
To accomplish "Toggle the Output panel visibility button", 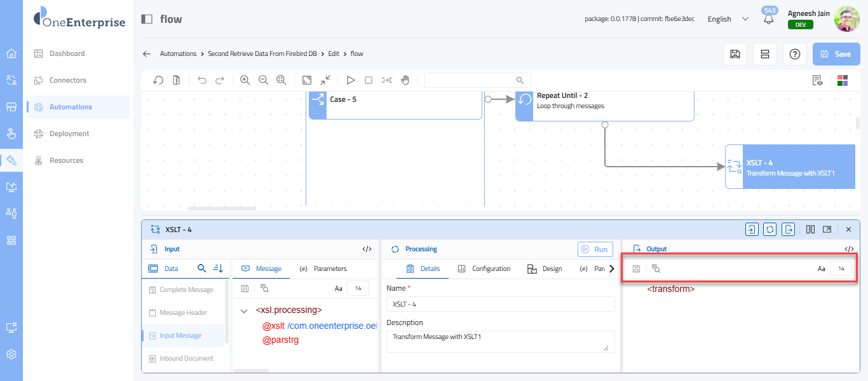I will click(x=788, y=230).
